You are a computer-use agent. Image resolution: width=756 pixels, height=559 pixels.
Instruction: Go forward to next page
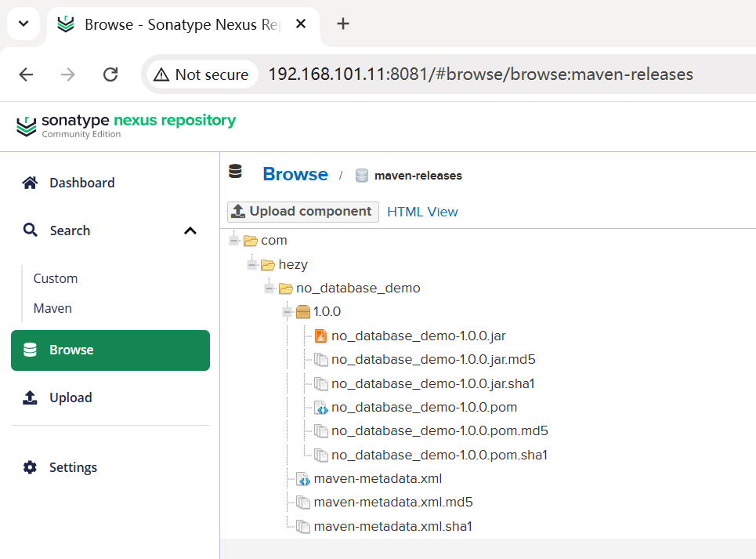[x=68, y=74]
